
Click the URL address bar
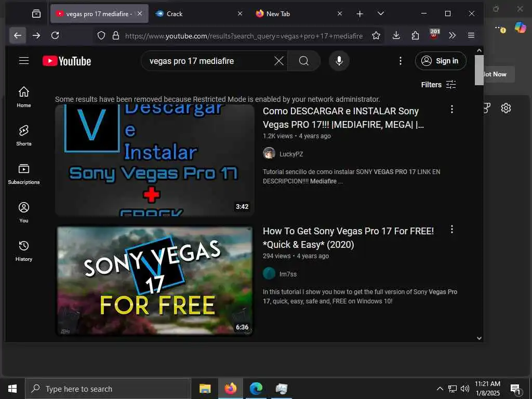point(244,36)
